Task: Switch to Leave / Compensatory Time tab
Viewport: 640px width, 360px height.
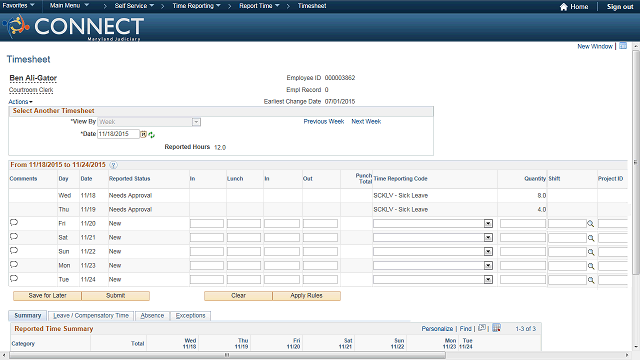Action: pos(91,316)
